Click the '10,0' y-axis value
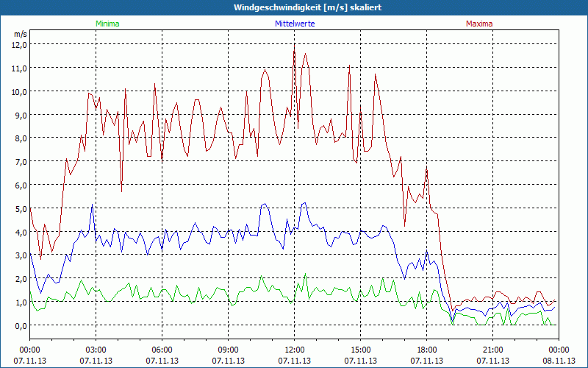The width and height of the screenshot is (588, 368). 21,91
